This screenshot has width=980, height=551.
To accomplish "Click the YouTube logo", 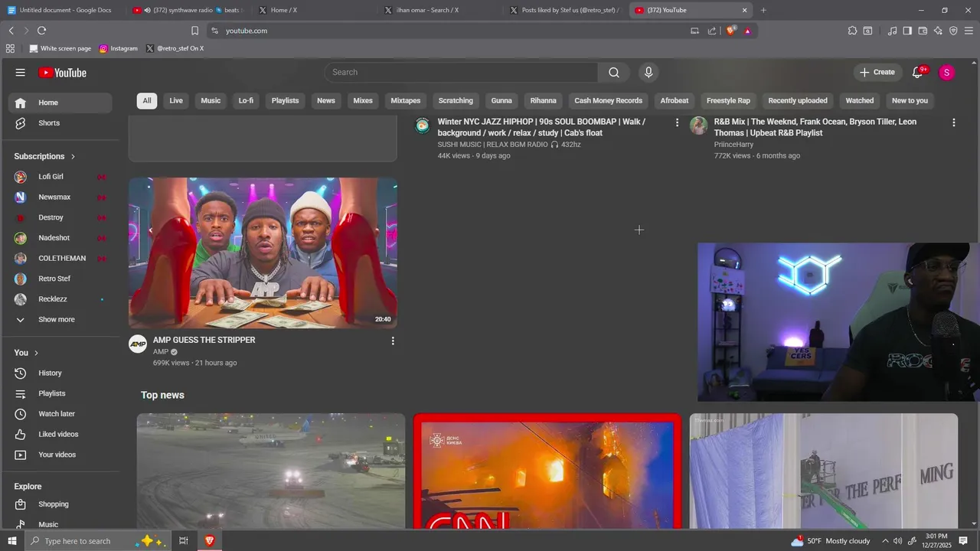I will pos(63,73).
